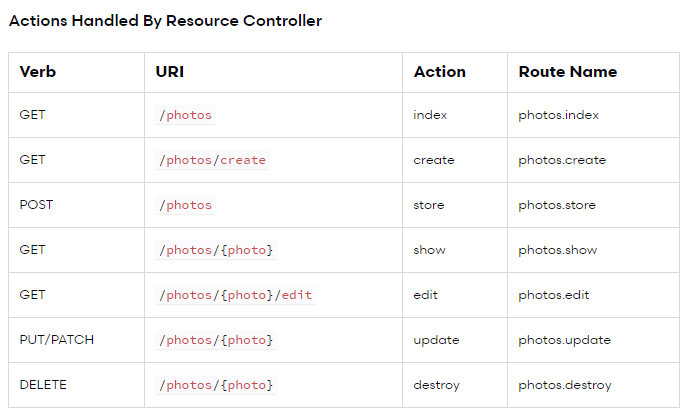Click the /photos/{photo} URI in DELETE row
Screen dimensions: 689x417
click(x=216, y=385)
